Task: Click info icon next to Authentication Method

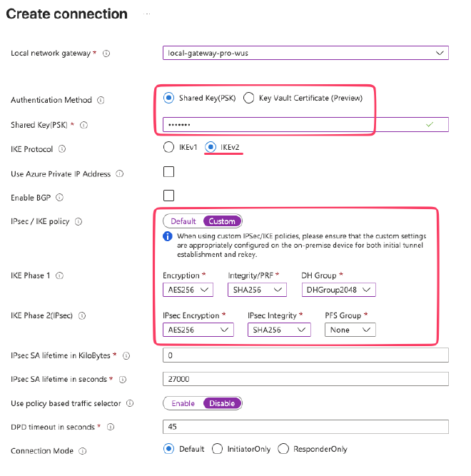Action: (x=100, y=100)
